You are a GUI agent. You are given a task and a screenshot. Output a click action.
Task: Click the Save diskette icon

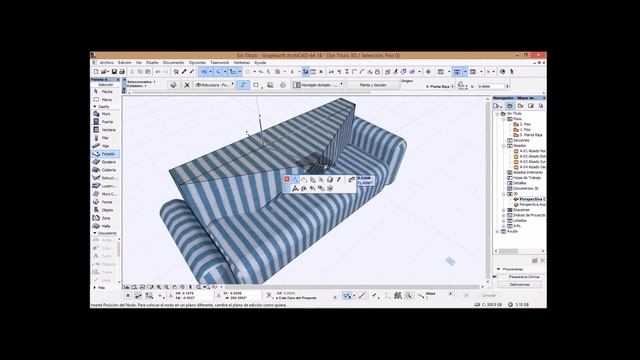click(114, 72)
